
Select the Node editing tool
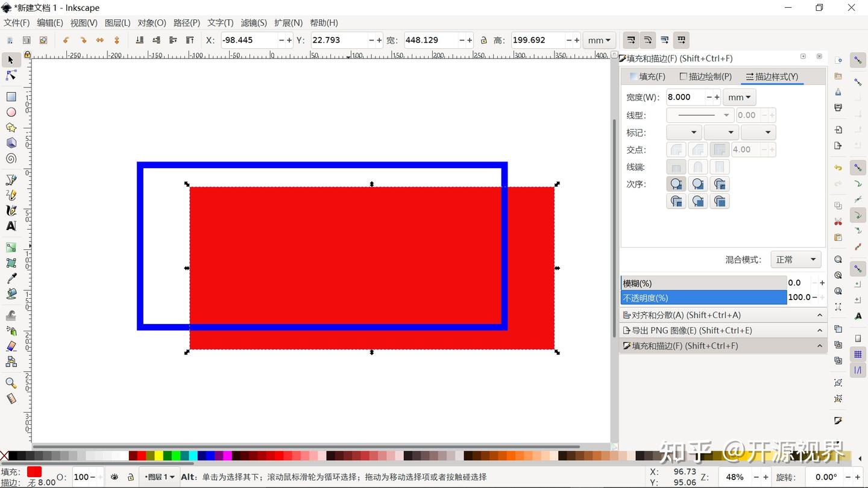pos(11,75)
